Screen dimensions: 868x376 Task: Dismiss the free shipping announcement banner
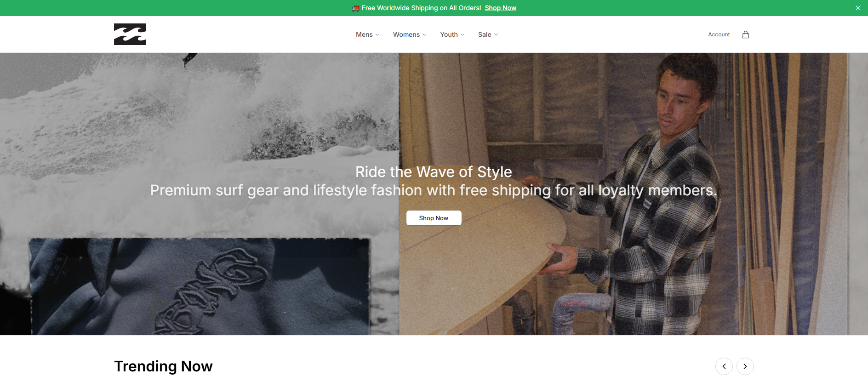tap(858, 8)
